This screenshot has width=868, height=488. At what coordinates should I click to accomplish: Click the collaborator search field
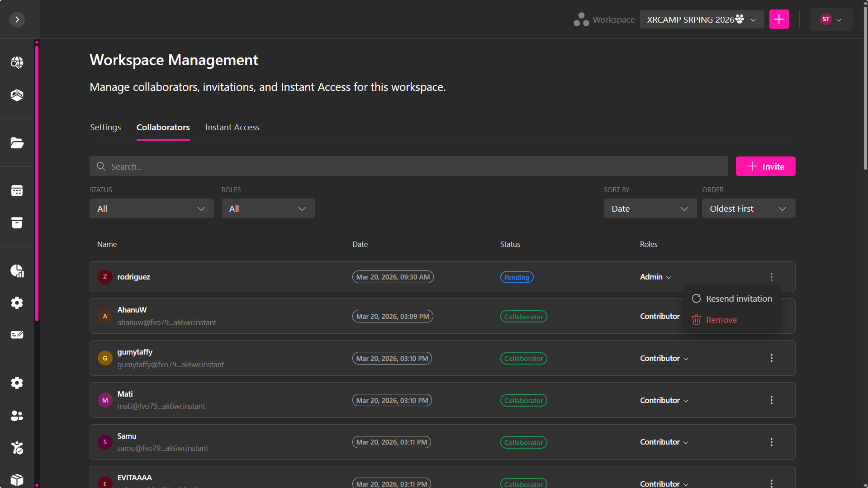click(408, 166)
